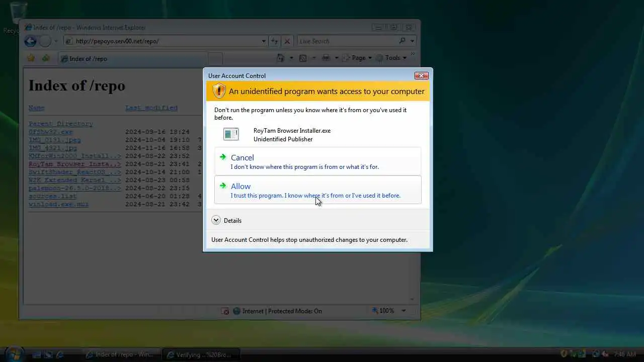Click the Stop loading X icon
The image size is (644, 362).
(287, 41)
